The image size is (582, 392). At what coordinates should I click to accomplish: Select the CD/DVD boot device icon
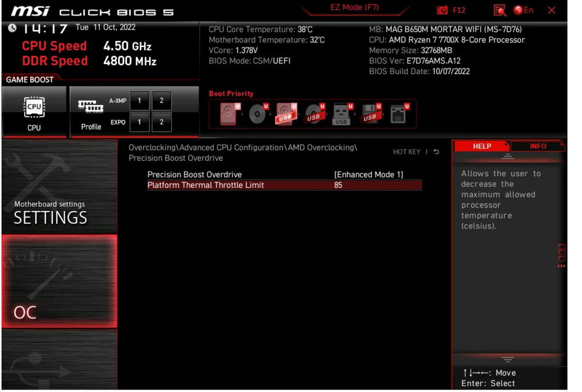point(258,114)
